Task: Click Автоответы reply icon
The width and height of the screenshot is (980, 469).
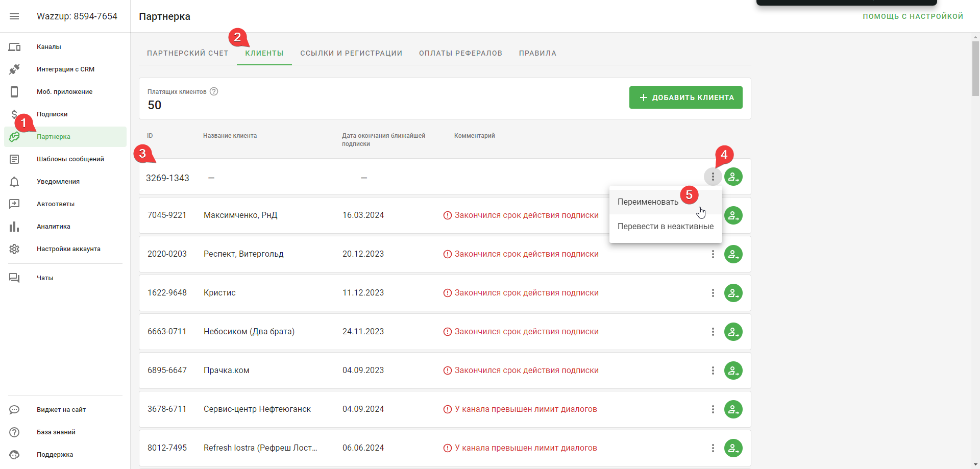Action: click(x=14, y=204)
